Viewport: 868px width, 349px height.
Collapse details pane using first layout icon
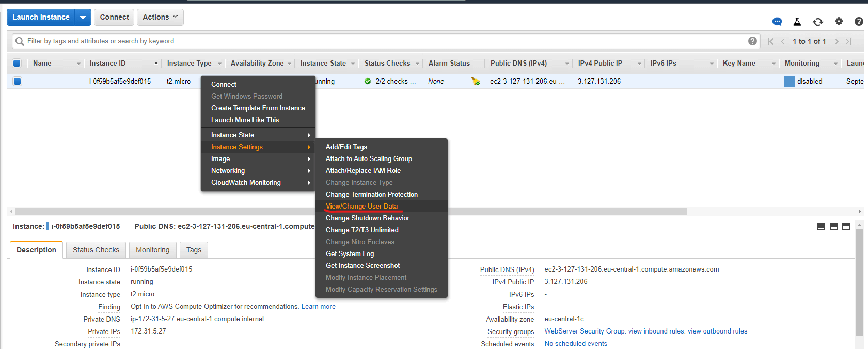pos(821,226)
